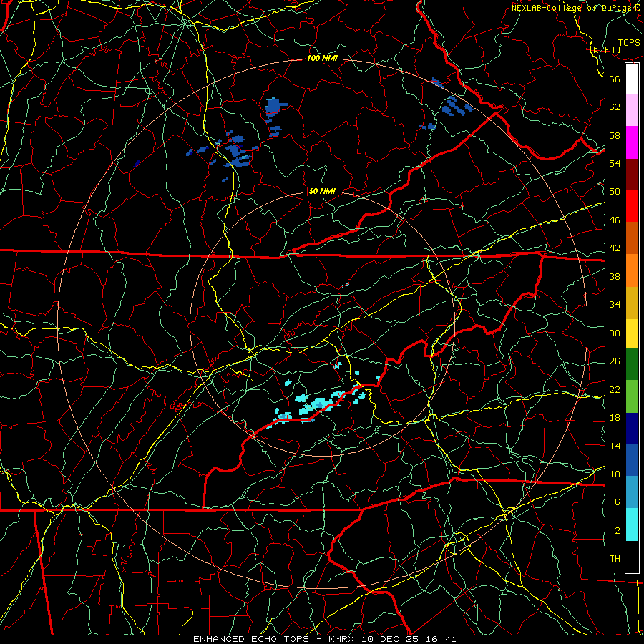
Task: Click the K FT units label
Action: pyautogui.click(x=605, y=50)
